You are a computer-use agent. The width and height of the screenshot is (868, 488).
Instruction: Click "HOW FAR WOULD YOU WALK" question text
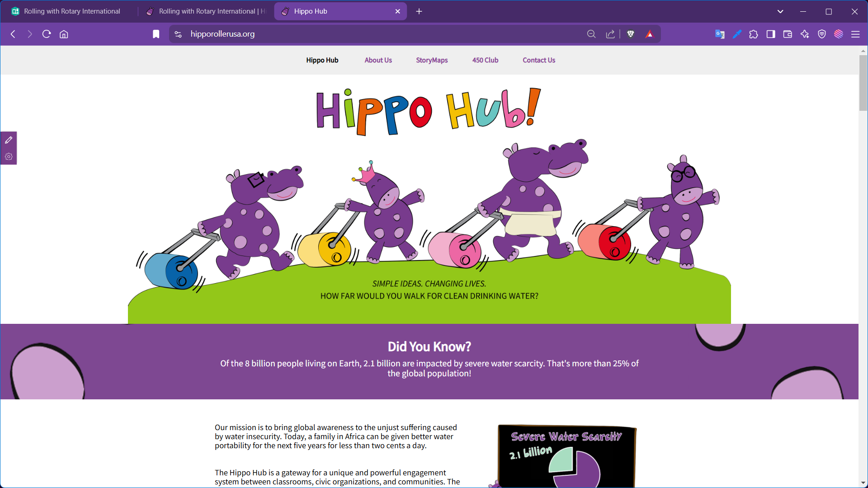[x=429, y=296]
